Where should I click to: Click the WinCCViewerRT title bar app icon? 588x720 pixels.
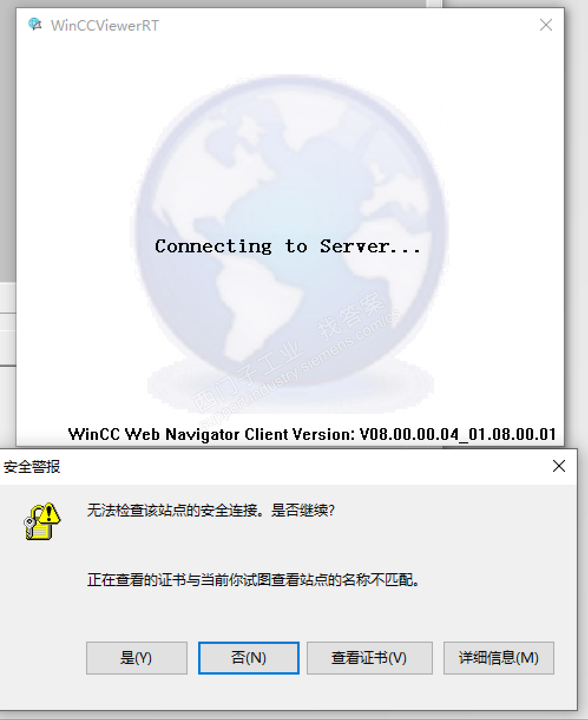(x=35, y=25)
